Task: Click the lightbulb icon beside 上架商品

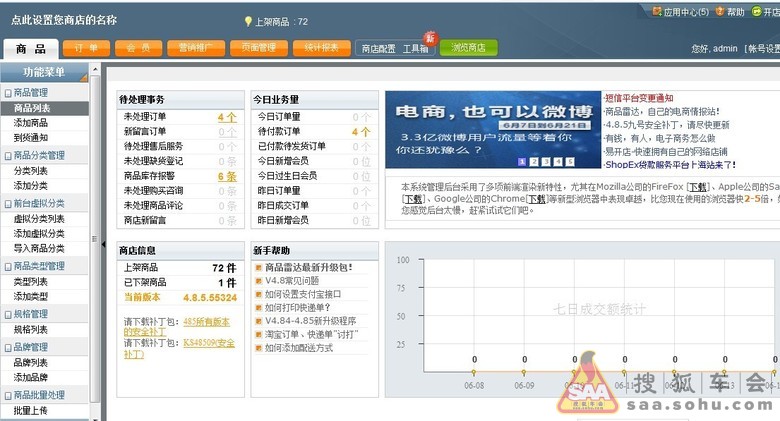Action: tap(248, 21)
